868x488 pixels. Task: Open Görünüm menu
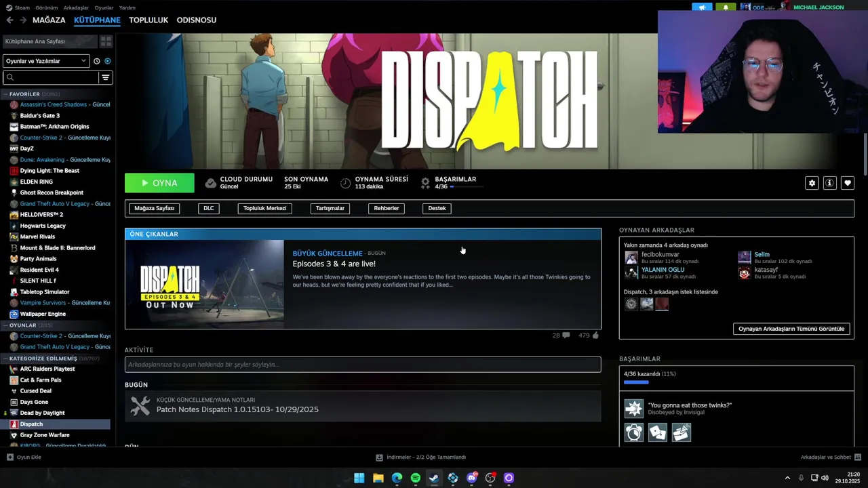[x=47, y=7]
